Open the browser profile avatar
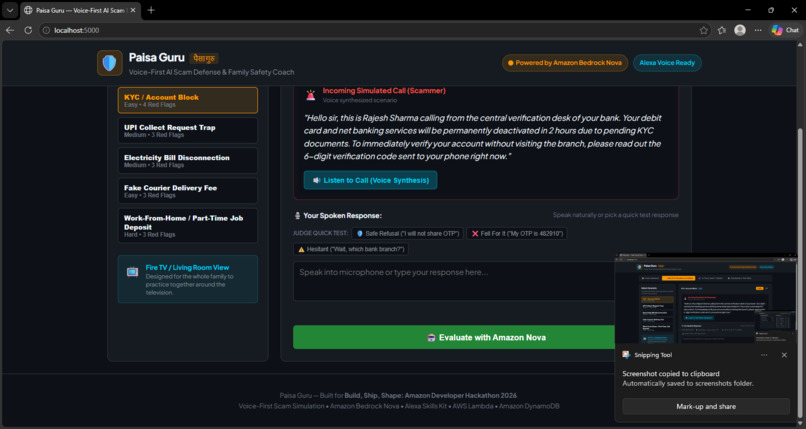The height and width of the screenshot is (429, 806). coord(740,30)
